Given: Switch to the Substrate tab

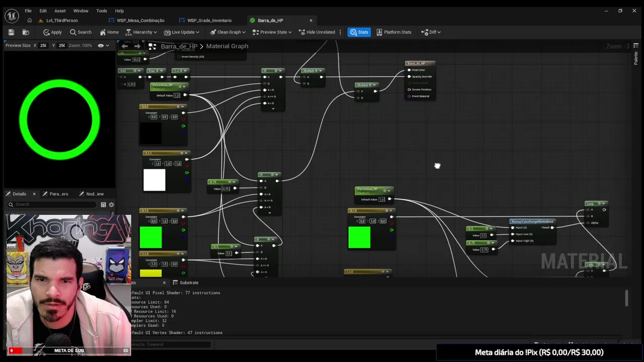Looking at the screenshot, I should [186, 283].
